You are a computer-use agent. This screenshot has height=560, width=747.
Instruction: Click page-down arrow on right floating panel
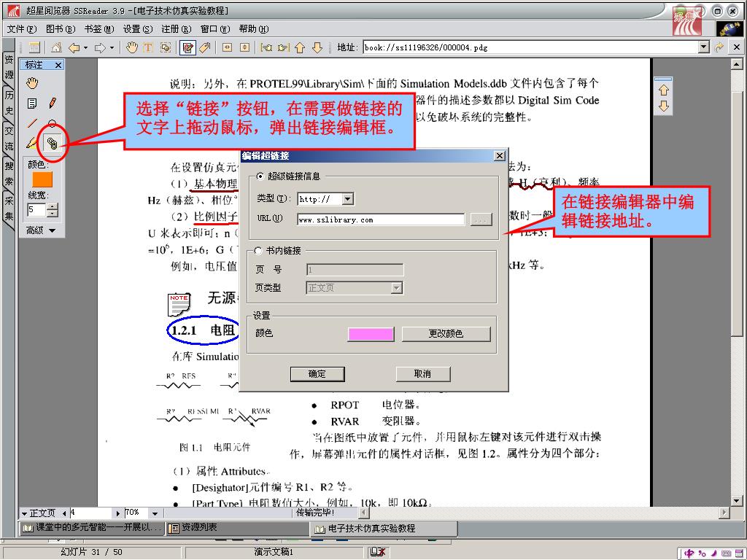[x=663, y=106]
